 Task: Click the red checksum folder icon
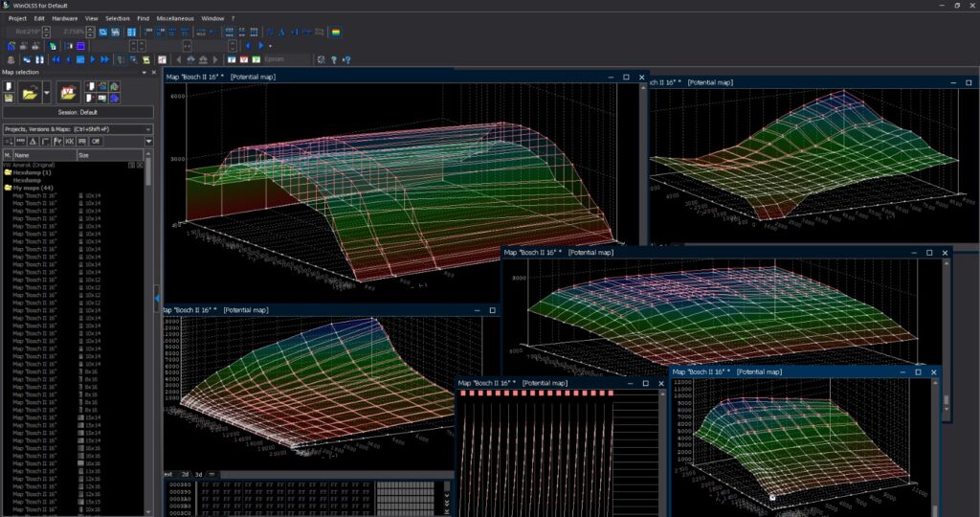tap(68, 92)
